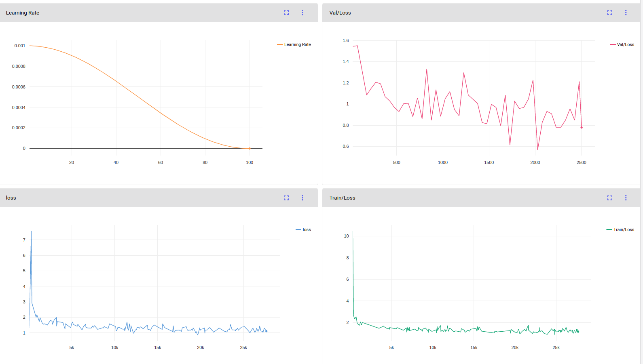Open Val/Loss chart three-dot menu
643x364 pixels.
point(626,13)
